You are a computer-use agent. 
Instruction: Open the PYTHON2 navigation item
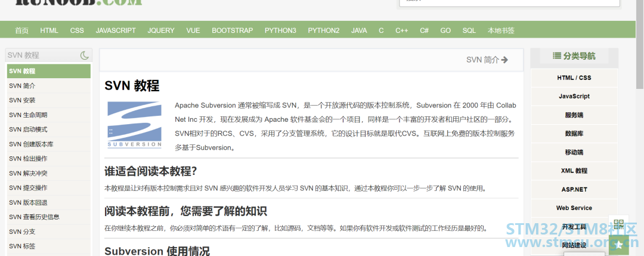tap(324, 30)
